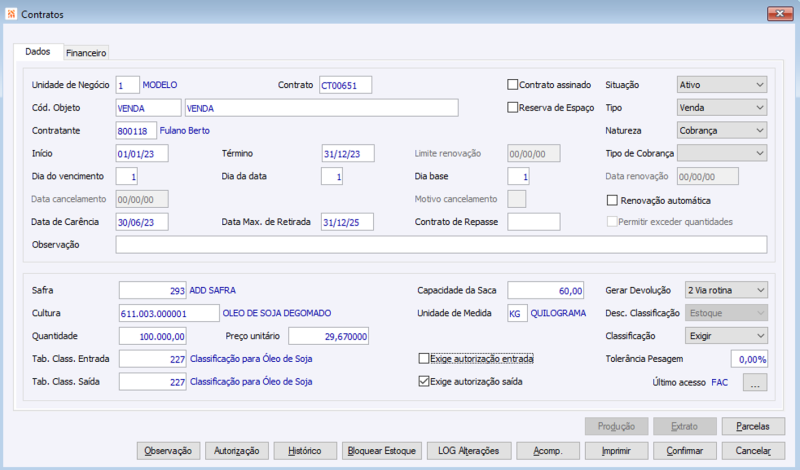Open the Parcelas button

point(753,426)
